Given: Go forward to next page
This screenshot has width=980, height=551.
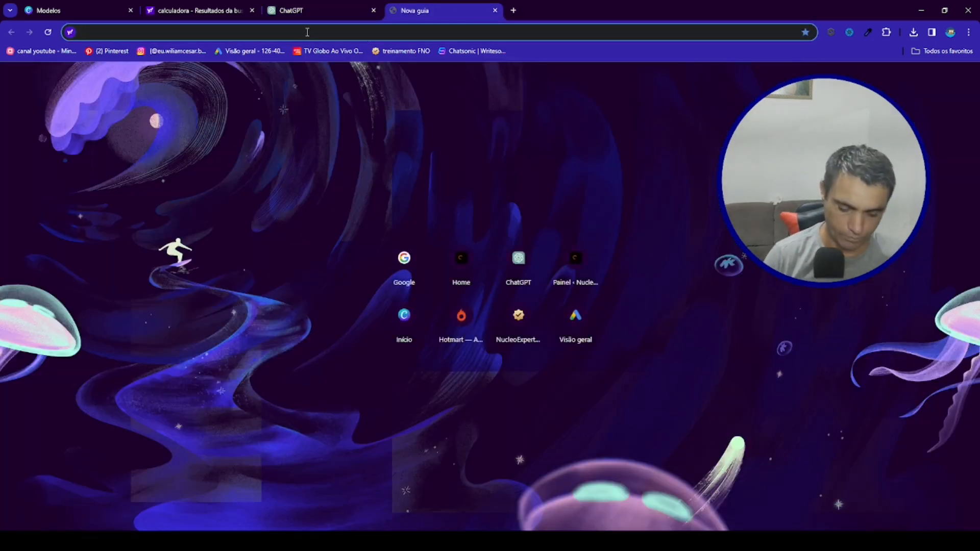Looking at the screenshot, I should pos(30,32).
